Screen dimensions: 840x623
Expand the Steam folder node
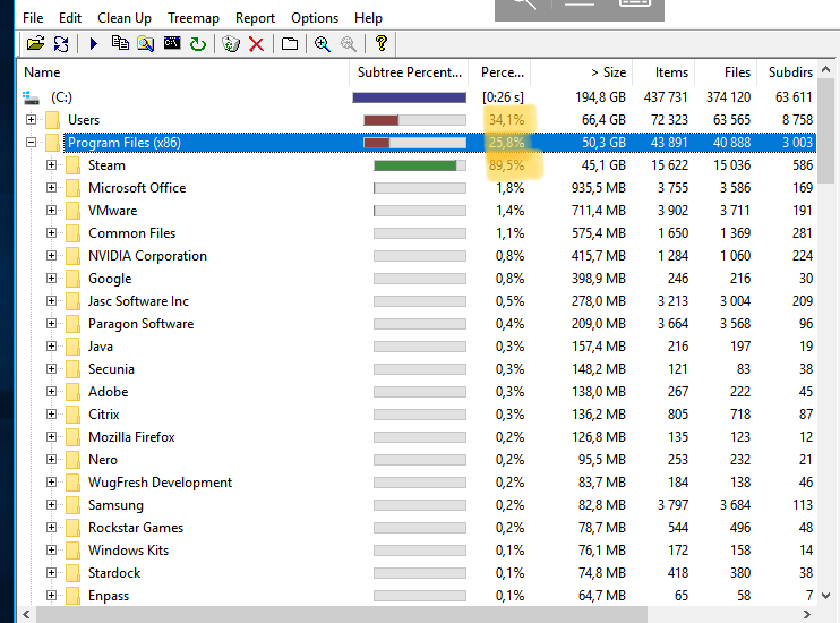click(52, 165)
